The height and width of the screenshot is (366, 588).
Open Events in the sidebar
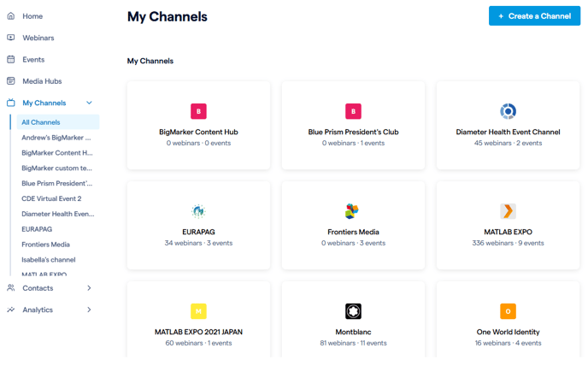click(x=33, y=60)
